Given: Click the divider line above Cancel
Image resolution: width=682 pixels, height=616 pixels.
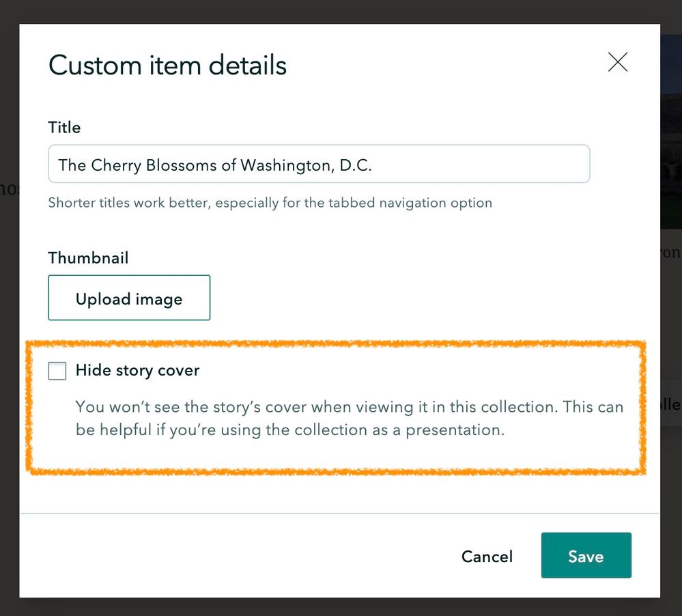Looking at the screenshot, I should tap(339, 513).
